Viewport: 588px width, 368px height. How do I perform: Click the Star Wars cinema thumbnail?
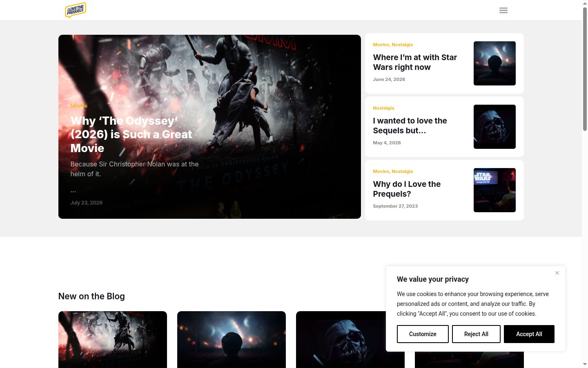coord(494,190)
